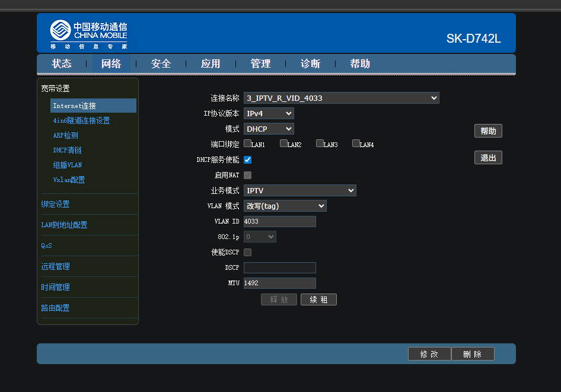The image size is (561, 392).
Task: Disable the DHCP服务使能 checkbox
Action: [247, 160]
